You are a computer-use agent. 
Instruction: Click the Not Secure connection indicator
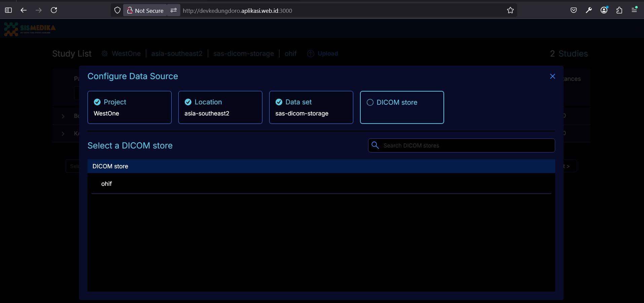145,10
